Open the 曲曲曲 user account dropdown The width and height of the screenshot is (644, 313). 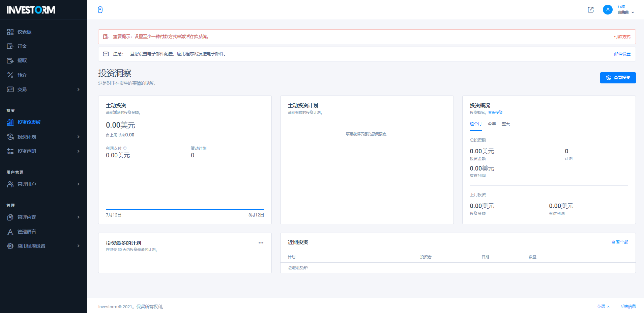point(625,12)
